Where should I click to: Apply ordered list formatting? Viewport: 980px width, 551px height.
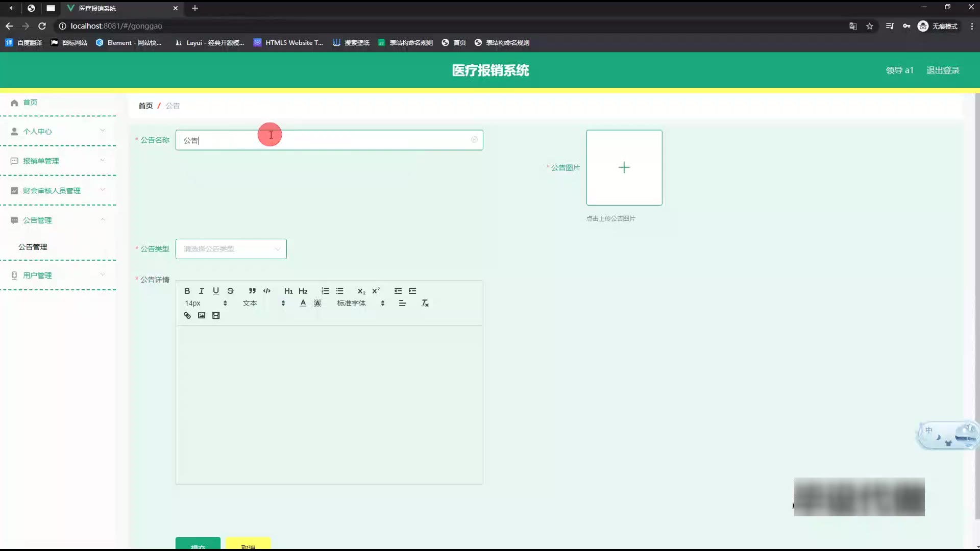pos(325,291)
